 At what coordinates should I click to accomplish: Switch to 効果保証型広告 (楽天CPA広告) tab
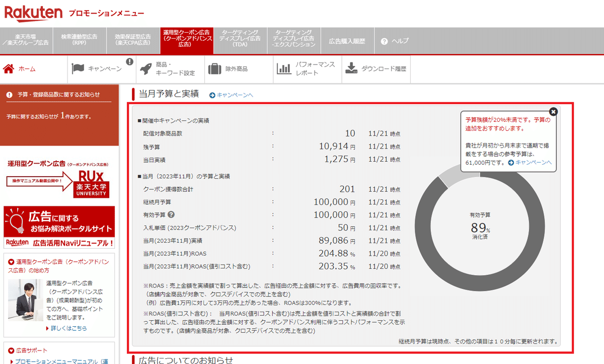click(x=133, y=40)
